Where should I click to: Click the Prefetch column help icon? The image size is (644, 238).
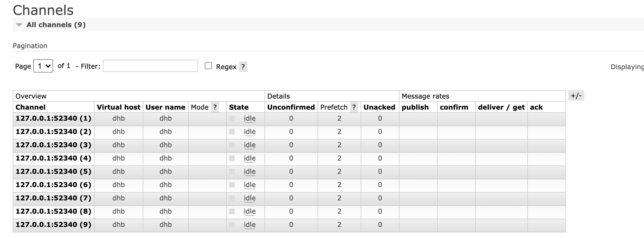coord(354,107)
